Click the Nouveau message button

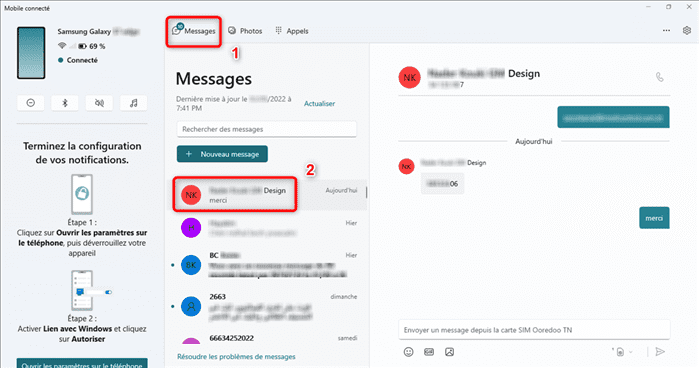(222, 154)
